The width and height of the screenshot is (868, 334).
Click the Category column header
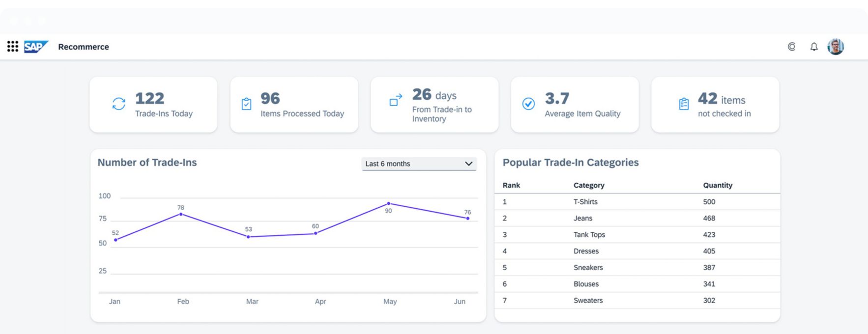click(588, 185)
